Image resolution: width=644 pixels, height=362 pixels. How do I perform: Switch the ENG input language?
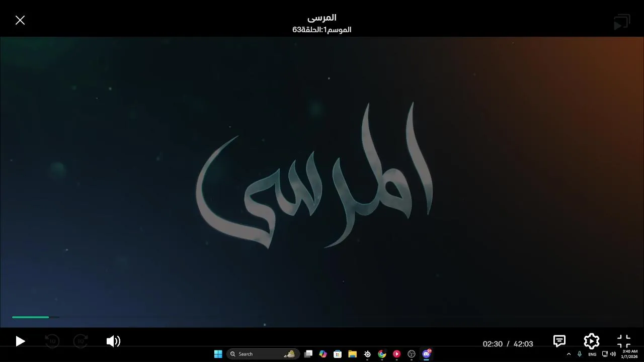pyautogui.click(x=592, y=354)
